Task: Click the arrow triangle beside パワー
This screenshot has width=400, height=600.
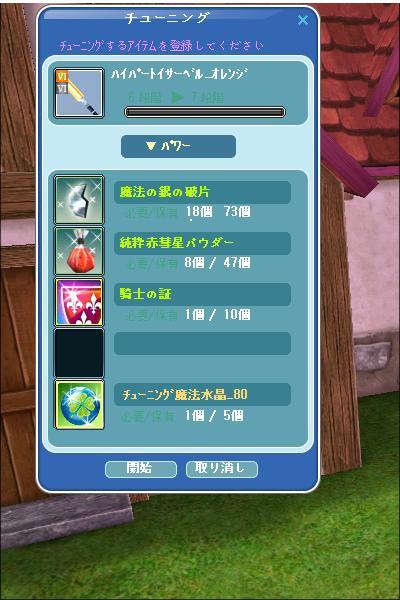Action: tap(151, 146)
